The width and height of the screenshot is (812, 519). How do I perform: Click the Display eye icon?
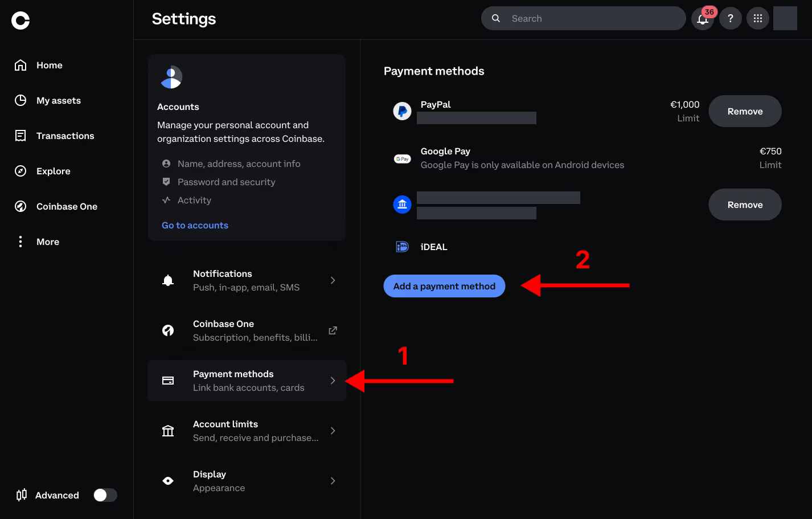pos(168,481)
